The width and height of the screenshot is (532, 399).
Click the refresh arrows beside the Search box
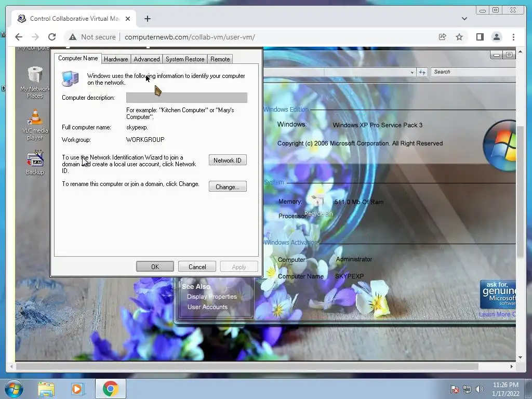pyautogui.click(x=422, y=72)
